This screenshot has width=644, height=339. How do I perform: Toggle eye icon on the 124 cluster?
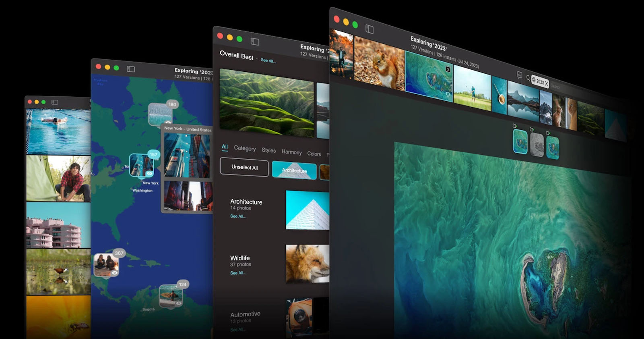(x=179, y=303)
